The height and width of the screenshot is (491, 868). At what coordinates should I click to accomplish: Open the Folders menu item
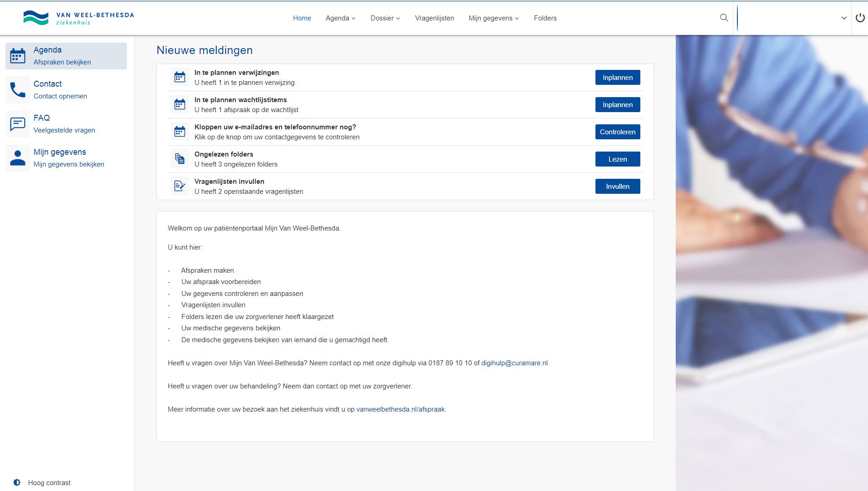pyautogui.click(x=545, y=18)
